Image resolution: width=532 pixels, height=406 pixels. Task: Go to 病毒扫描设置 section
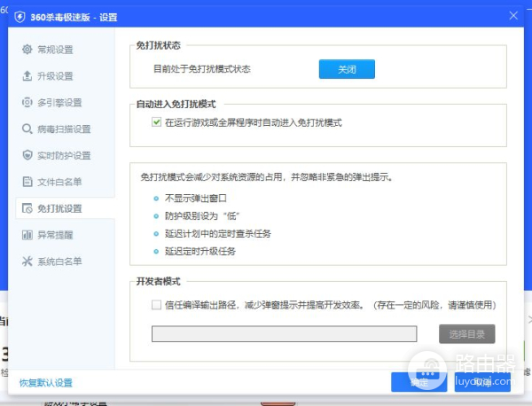click(x=65, y=129)
